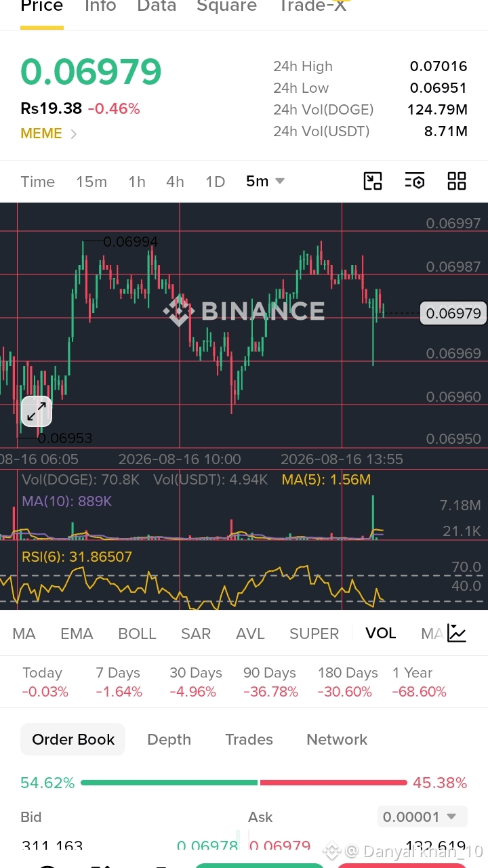
Task: Tap the 24h Vol(DOGE) value 124.79M
Action: [437, 110]
